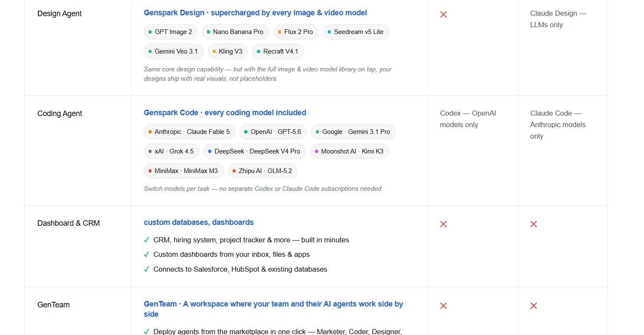This screenshot has width=644, height=335.
Task: Select the MiniMax M3 chip
Action: [x=184, y=171]
